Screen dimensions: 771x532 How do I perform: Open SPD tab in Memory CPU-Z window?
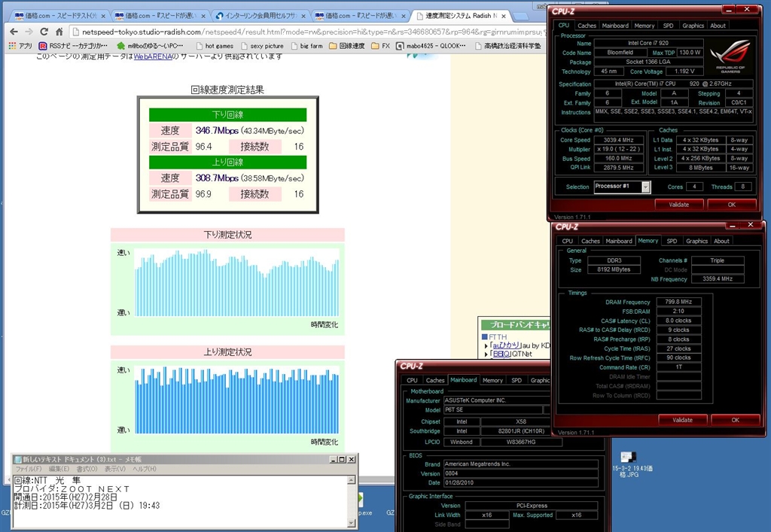pos(672,241)
